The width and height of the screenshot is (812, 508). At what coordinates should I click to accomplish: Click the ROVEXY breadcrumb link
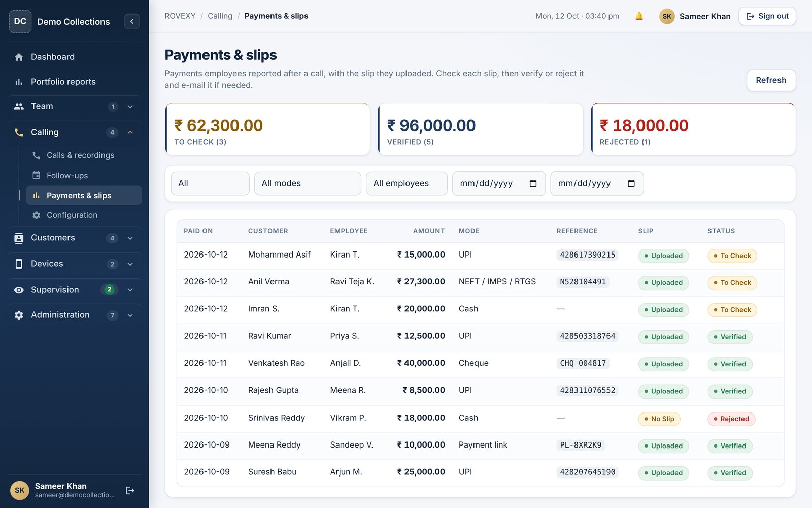(180, 16)
